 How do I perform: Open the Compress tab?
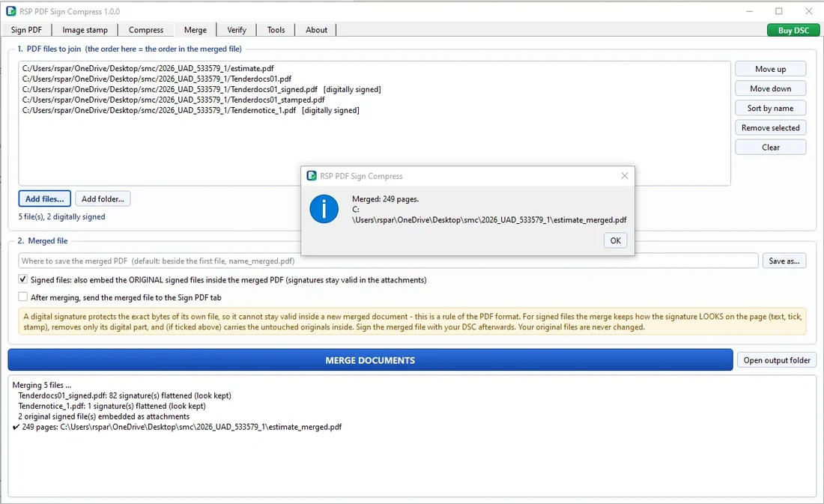click(146, 30)
